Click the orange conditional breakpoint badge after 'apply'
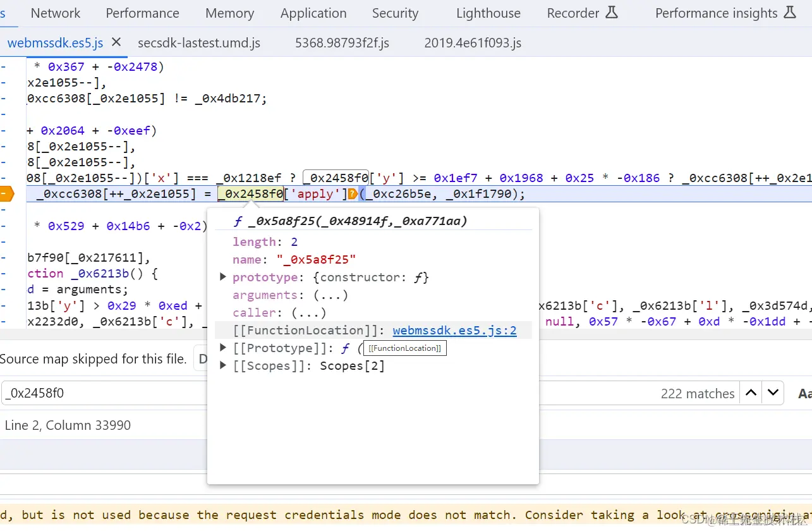Screen dimensions: 812x531 point(353,194)
